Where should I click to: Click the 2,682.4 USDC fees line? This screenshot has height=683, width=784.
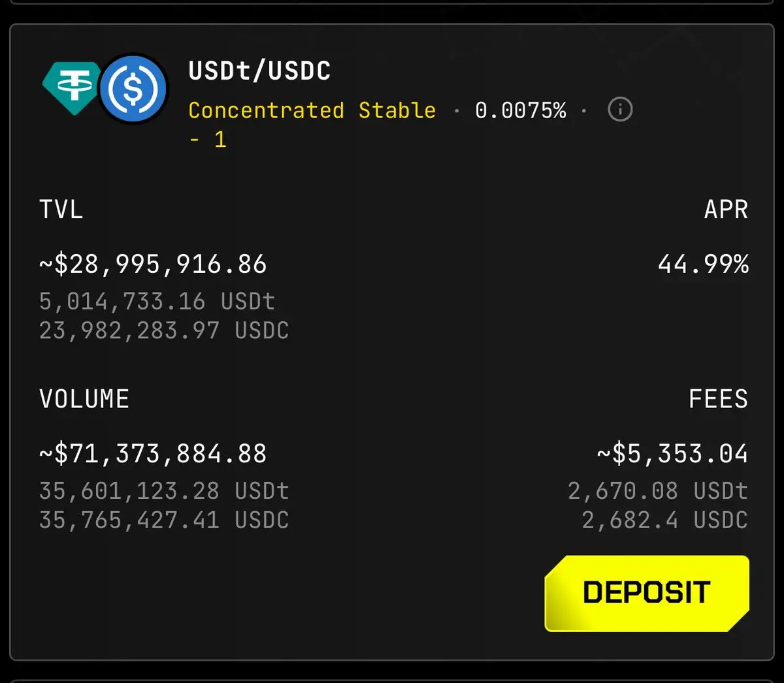click(665, 520)
